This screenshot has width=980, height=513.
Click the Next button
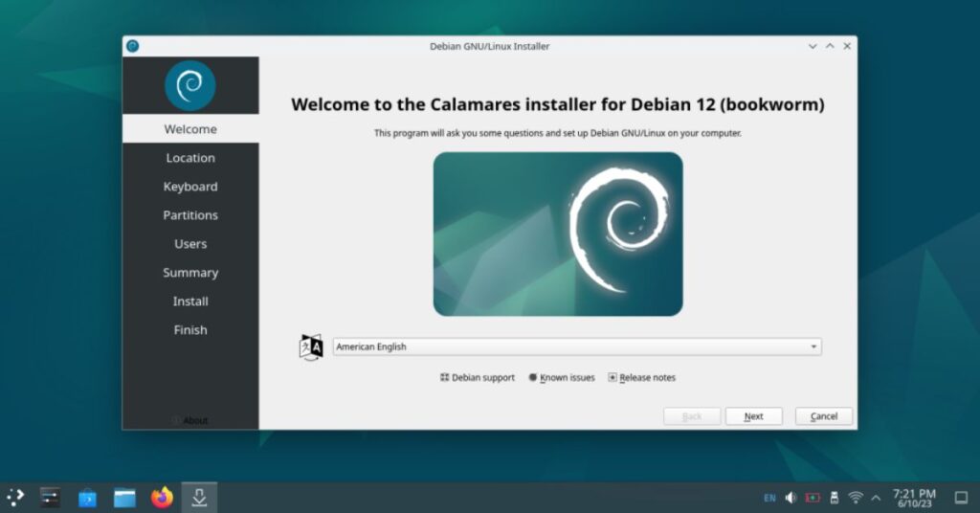[754, 416]
